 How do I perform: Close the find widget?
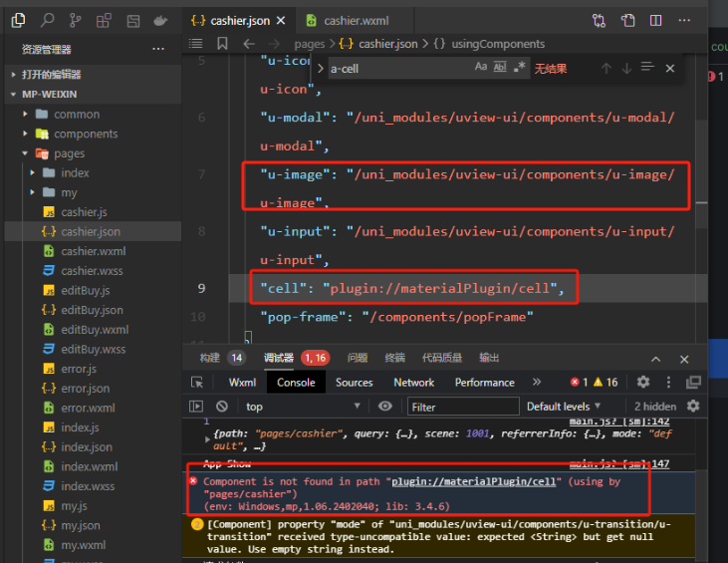tap(670, 69)
